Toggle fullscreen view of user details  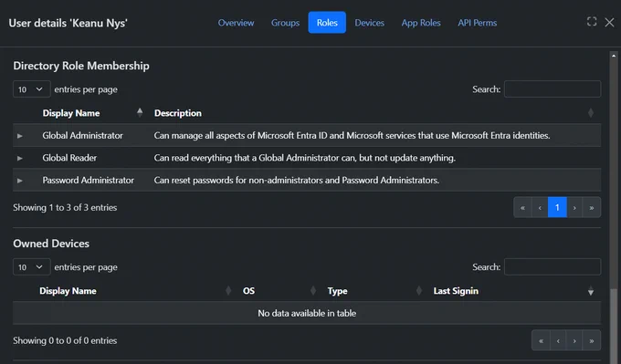(x=592, y=22)
